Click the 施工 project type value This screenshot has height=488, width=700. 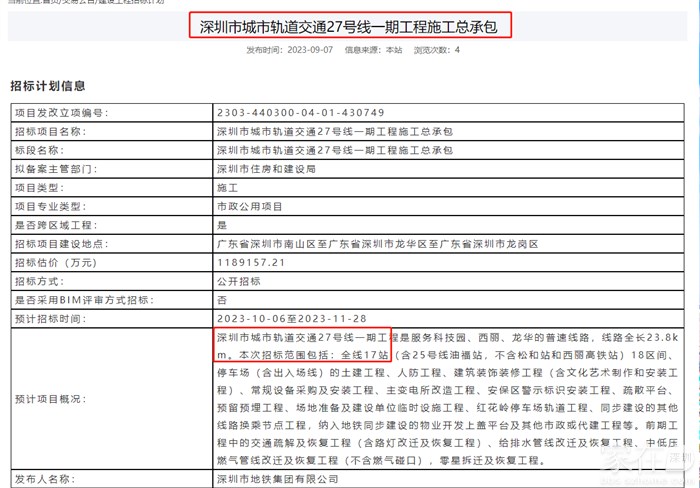[x=227, y=187]
